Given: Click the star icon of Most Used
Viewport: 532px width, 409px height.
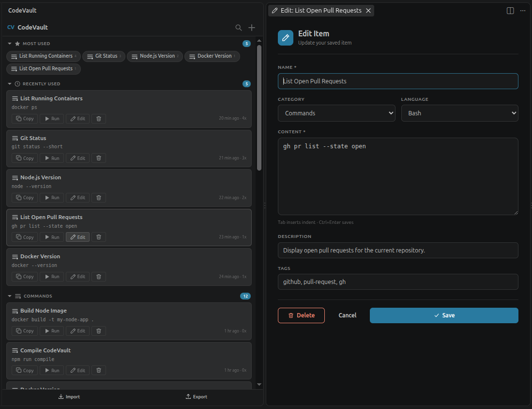Looking at the screenshot, I should pos(17,44).
